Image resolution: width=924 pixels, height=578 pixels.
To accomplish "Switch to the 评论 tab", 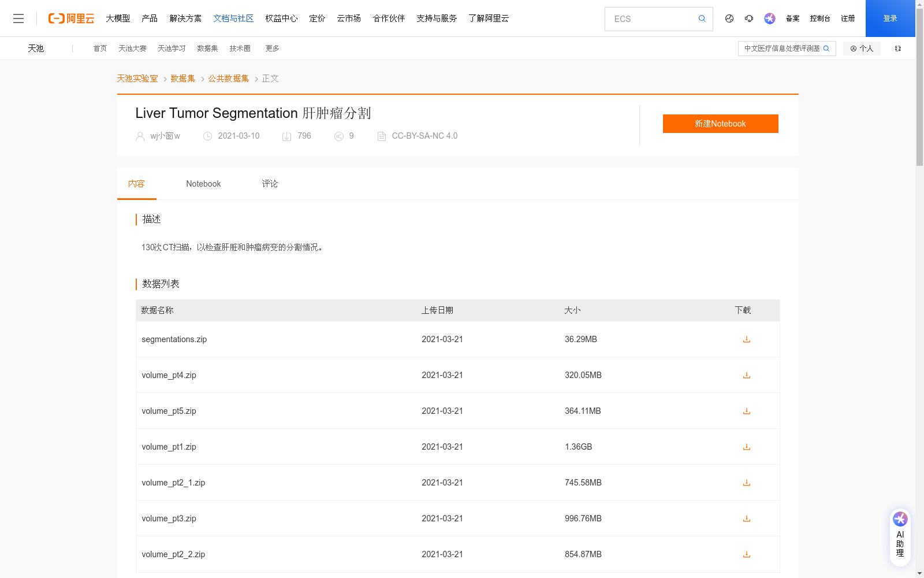I will 270,184.
